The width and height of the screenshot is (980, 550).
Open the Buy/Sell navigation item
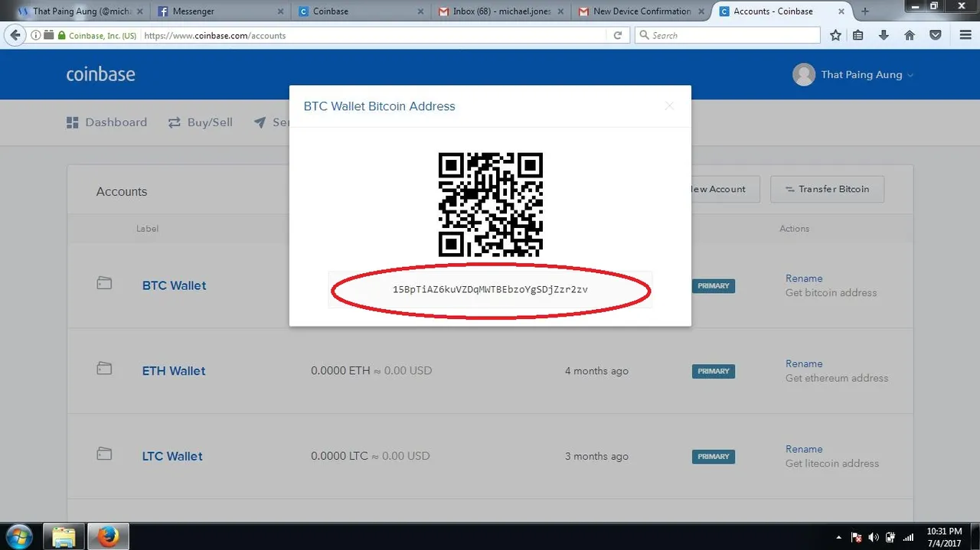click(201, 122)
